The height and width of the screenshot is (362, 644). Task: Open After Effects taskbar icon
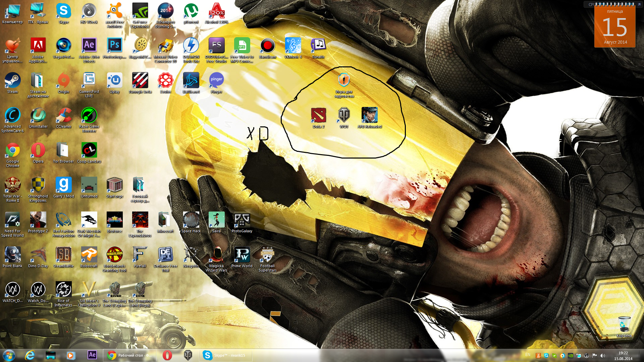(x=92, y=355)
